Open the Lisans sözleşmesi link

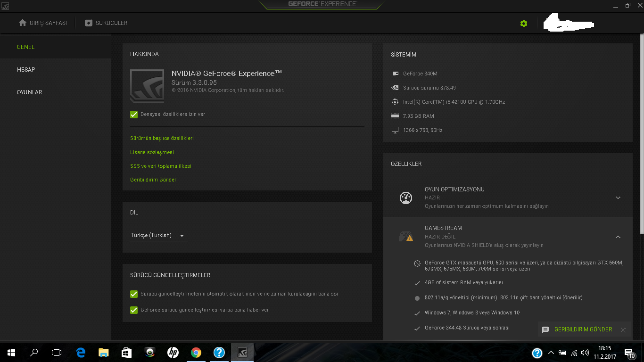pyautogui.click(x=152, y=152)
